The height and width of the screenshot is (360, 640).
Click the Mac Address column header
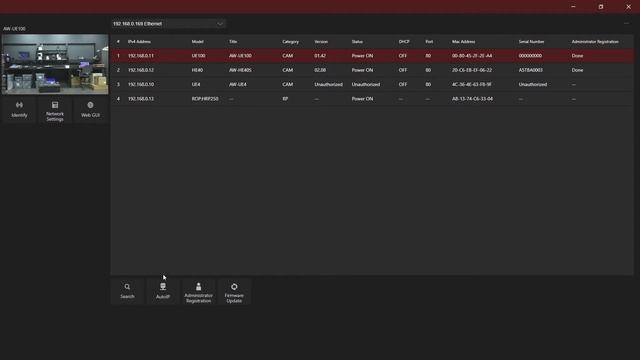[463, 42]
